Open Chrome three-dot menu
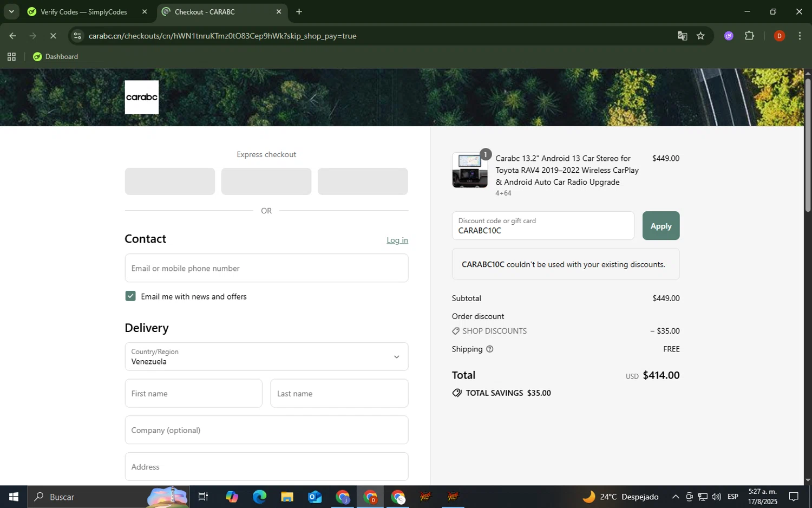Image resolution: width=812 pixels, height=508 pixels. 800,36
